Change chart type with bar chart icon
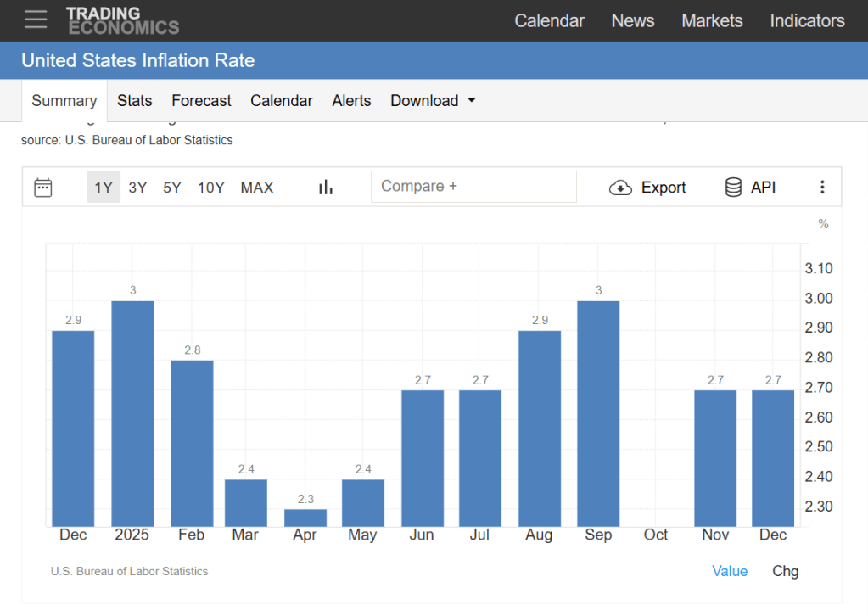 pos(326,188)
